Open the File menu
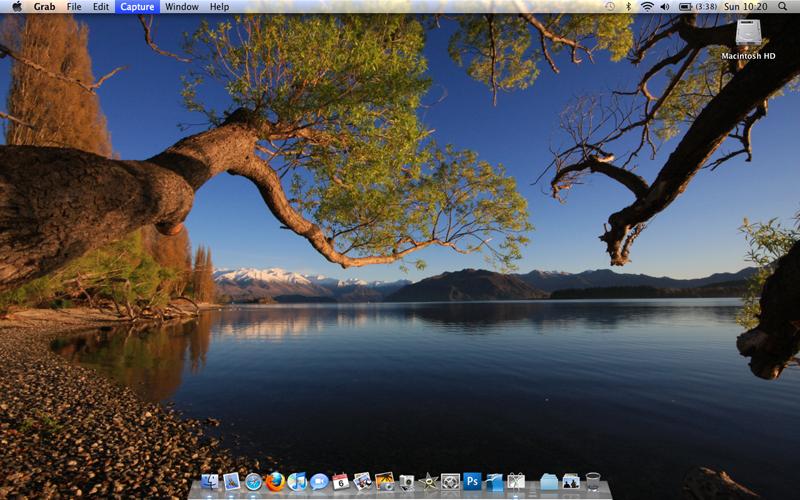The width and height of the screenshot is (800, 500). coord(74,7)
